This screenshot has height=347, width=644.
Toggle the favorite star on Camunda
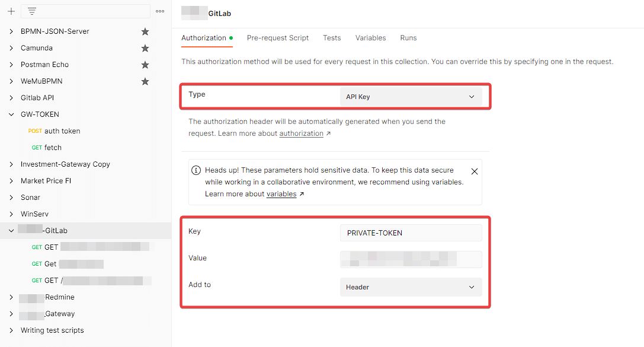tap(145, 47)
